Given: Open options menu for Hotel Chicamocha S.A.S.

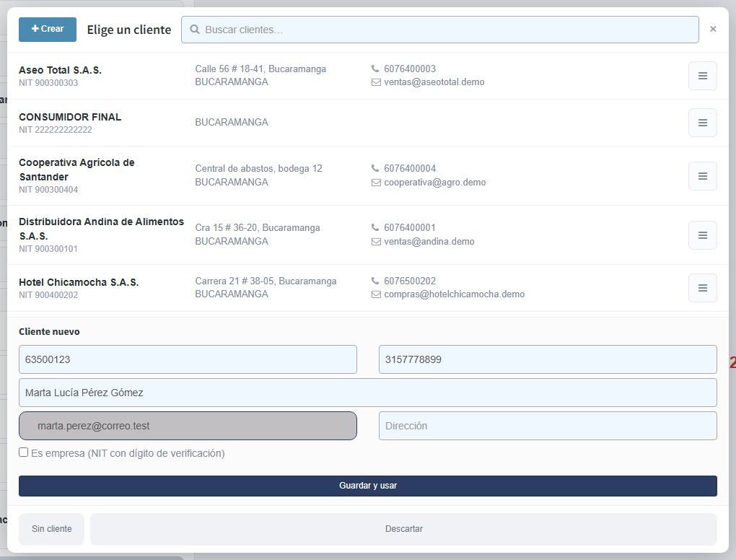Looking at the screenshot, I should 702,288.
